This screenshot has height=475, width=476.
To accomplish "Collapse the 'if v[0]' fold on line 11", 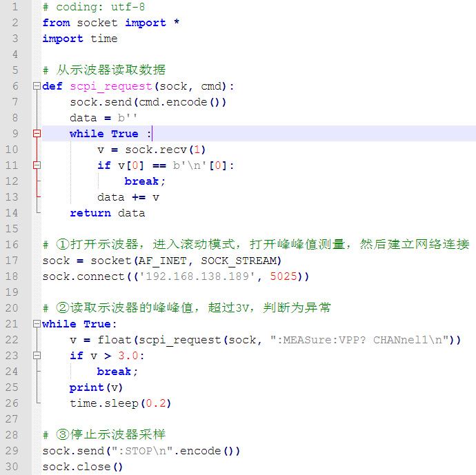I will point(37,165).
